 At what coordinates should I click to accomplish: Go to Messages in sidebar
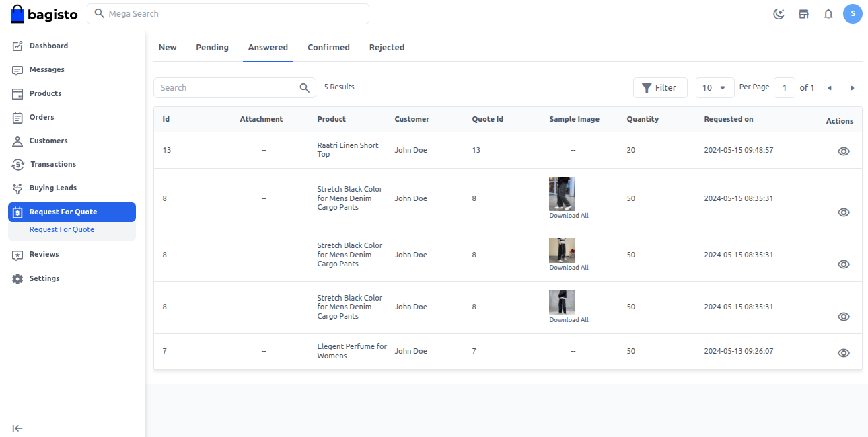tap(46, 69)
